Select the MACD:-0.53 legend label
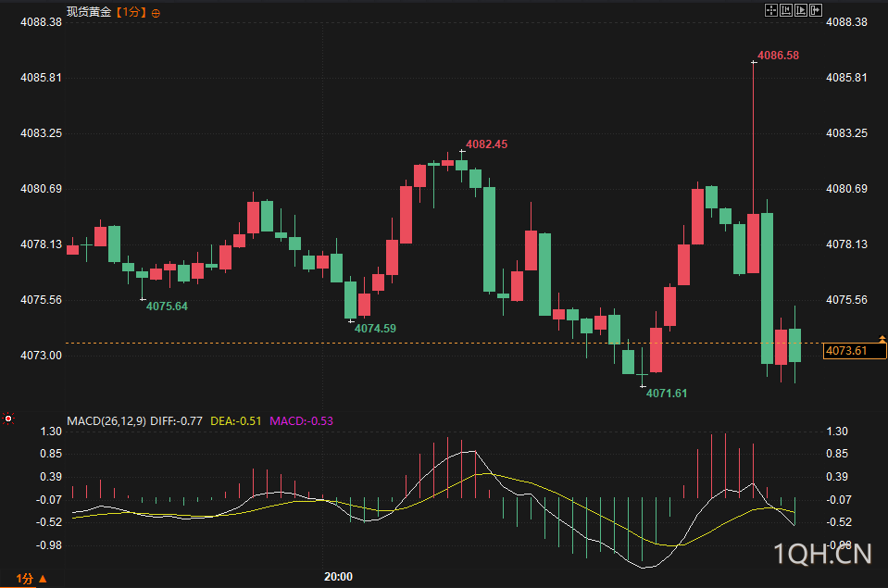The width and height of the screenshot is (888, 588). coord(301,421)
